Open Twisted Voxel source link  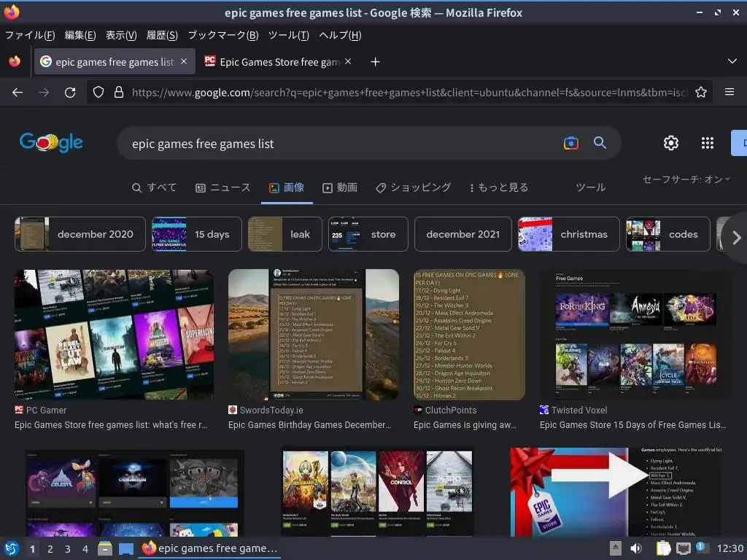[573, 410]
